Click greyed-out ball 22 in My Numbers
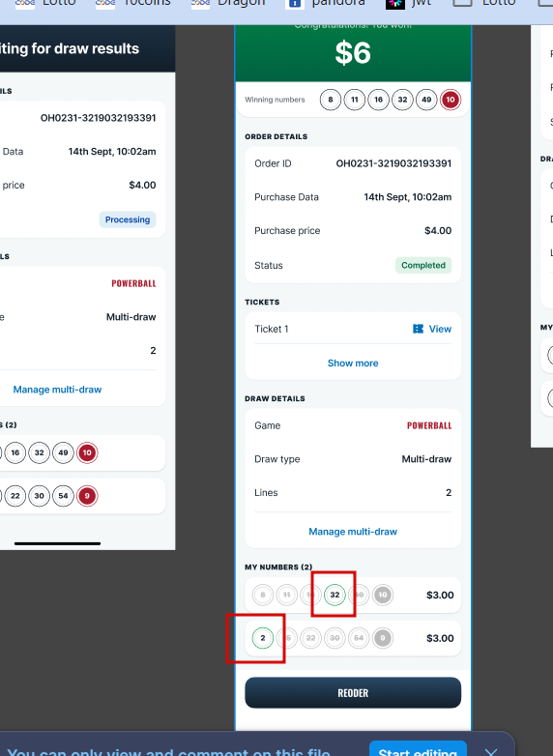The width and height of the screenshot is (553, 756). [310, 638]
